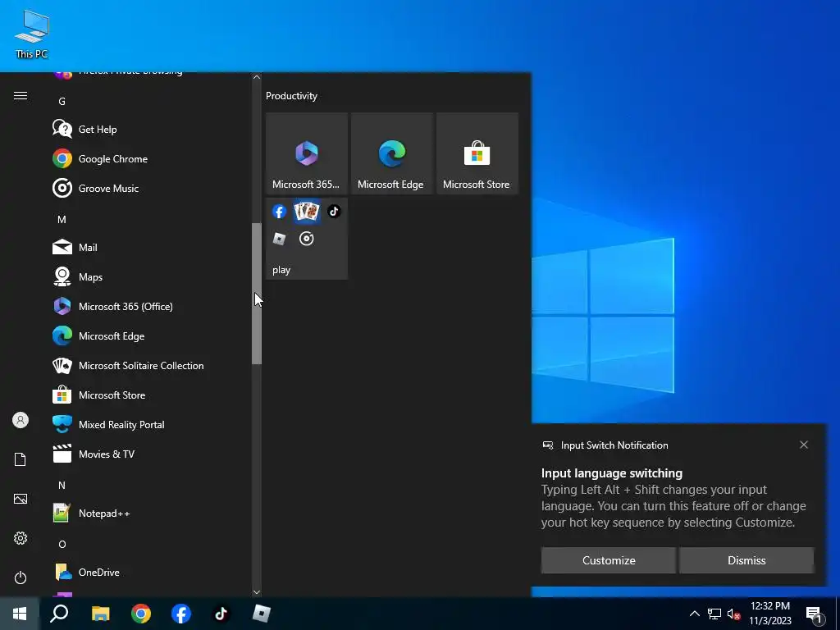Launch Google Chrome from the app list
840x630 pixels.
(x=150, y=158)
